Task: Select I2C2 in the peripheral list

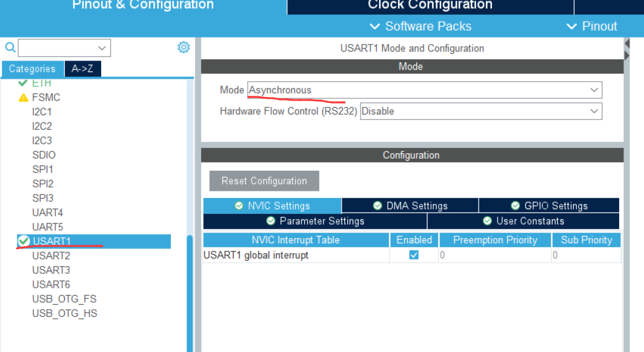Action: click(x=42, y=126)
